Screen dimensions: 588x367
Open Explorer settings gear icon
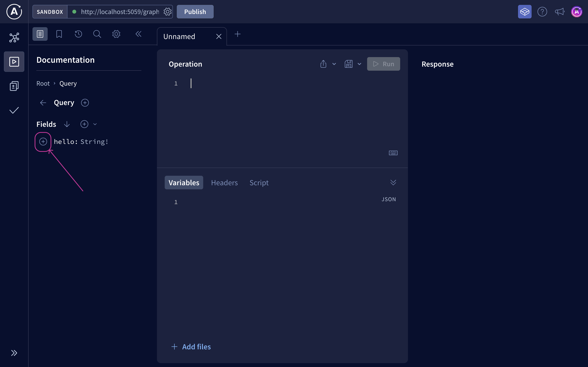[x=116, y=34]
